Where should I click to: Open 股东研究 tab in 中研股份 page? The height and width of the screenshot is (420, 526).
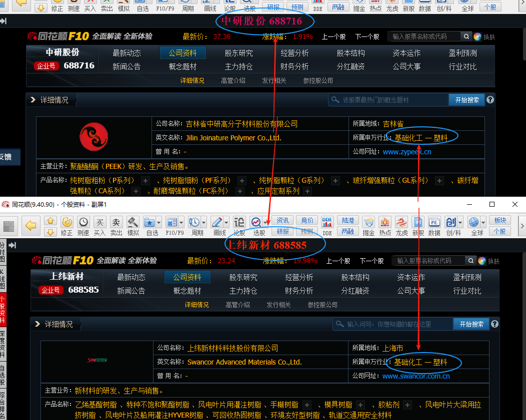(x=238, y=53)
